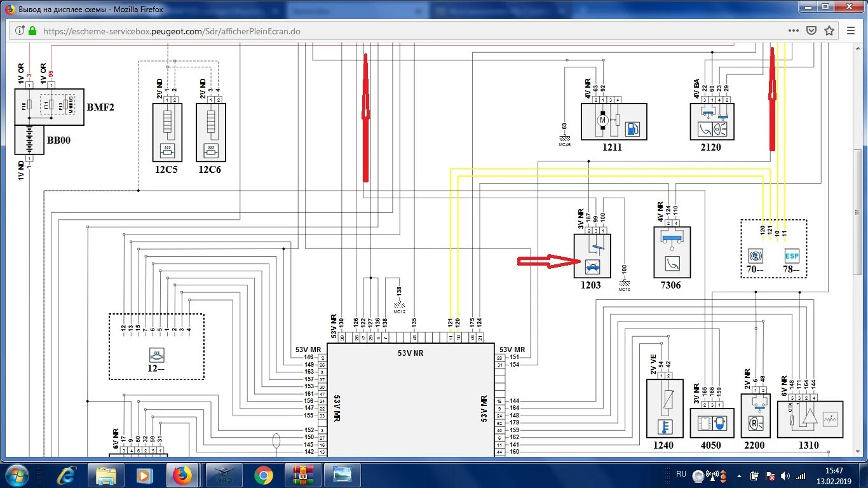Click the 4V BA connector label on 2120
The image size is (868, 488).
(x=696, y=90)
